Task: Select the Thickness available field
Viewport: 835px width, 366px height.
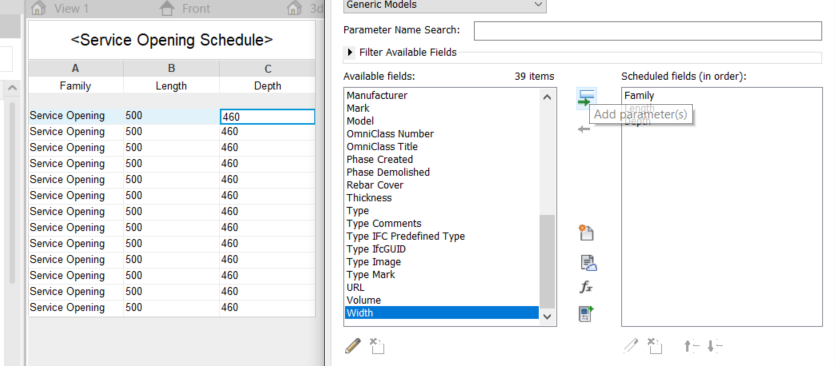Action: [369, 198]
